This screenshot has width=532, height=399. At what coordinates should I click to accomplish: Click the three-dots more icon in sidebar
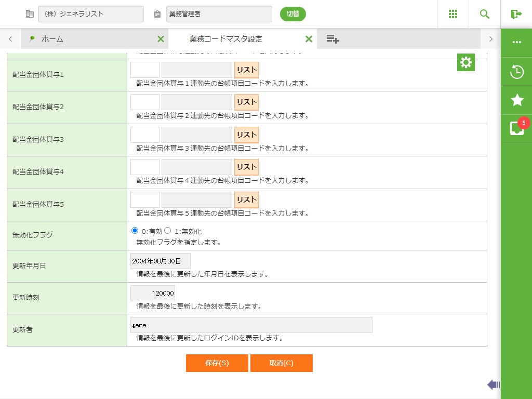pos(516,42)
